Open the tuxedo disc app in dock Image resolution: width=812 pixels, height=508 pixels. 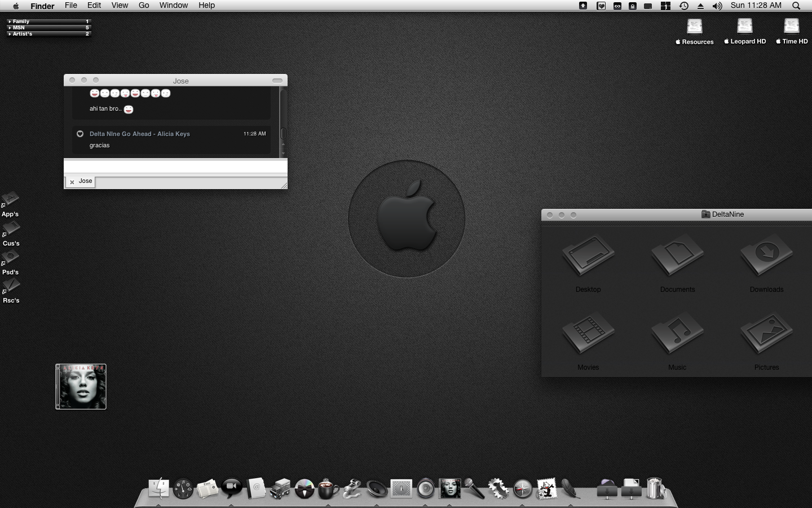coord(304,489)
